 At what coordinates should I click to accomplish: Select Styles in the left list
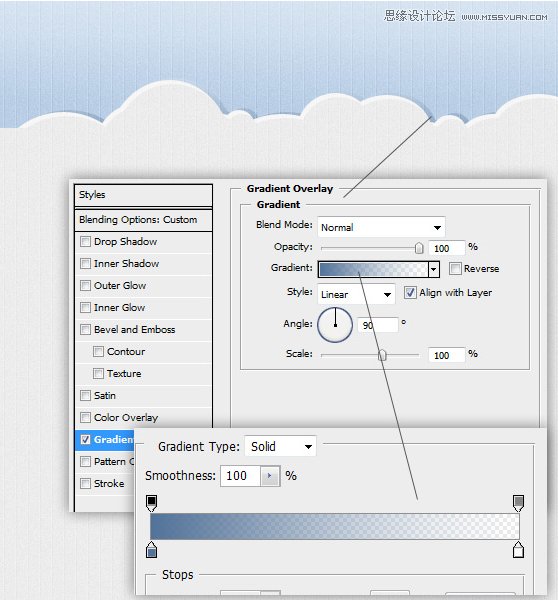(144, 195)
